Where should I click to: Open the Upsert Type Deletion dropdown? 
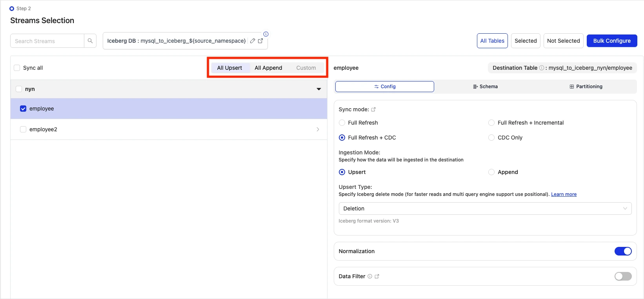coord(485,208)
